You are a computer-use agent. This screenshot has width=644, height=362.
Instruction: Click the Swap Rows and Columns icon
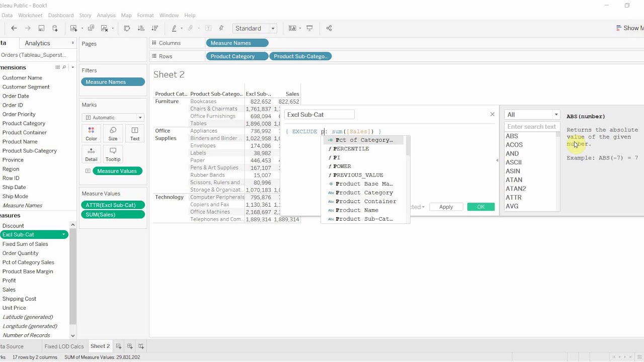(127, 29)
